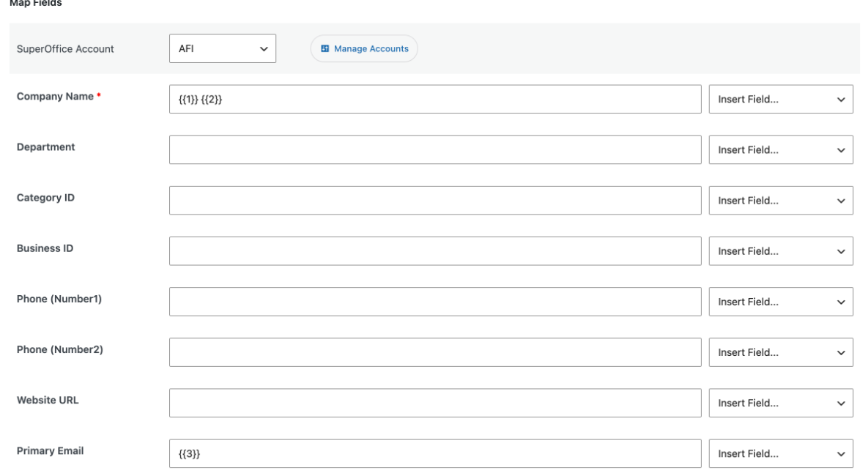Focus the Phone (Number2) input field

(435, 352)
